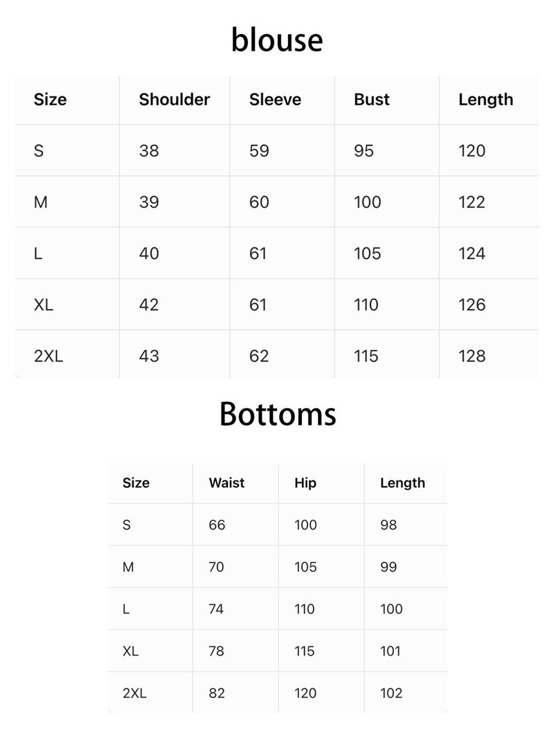Select the Hip column header
The height and width of the screenshot is (756, 554).
pos(305,483)
